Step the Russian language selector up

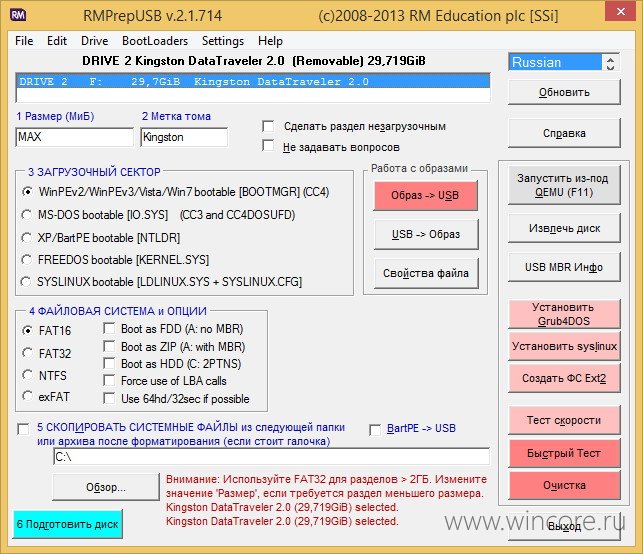(x=610, y=59)
